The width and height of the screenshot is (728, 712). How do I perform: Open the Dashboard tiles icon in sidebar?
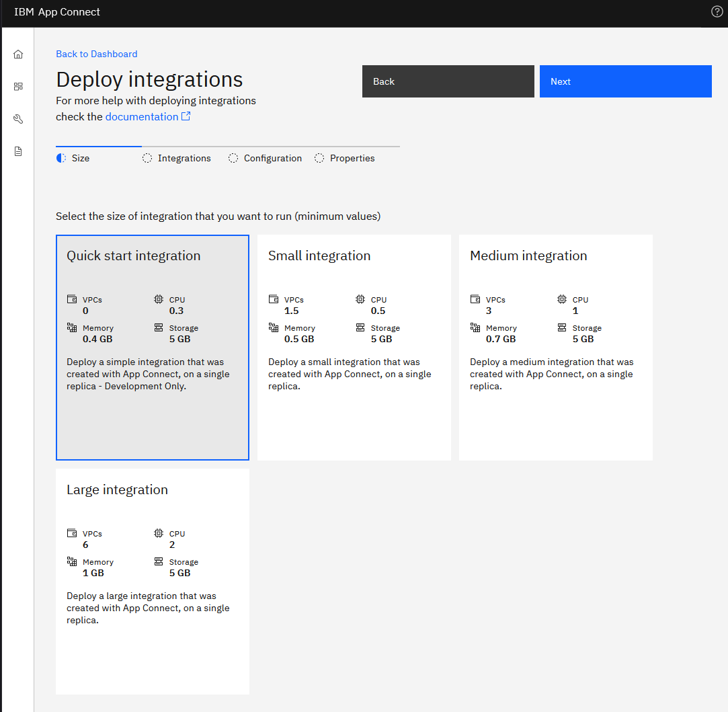click(18, 86)
